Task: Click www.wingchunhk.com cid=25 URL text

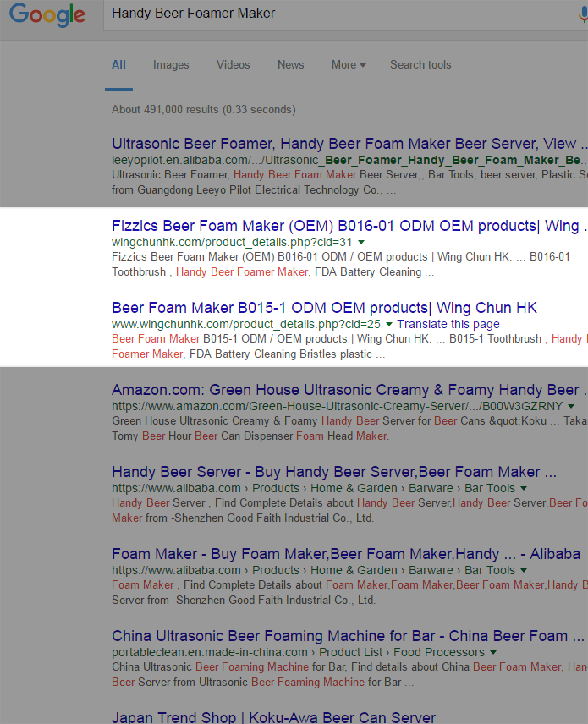Action: point(246,324)
